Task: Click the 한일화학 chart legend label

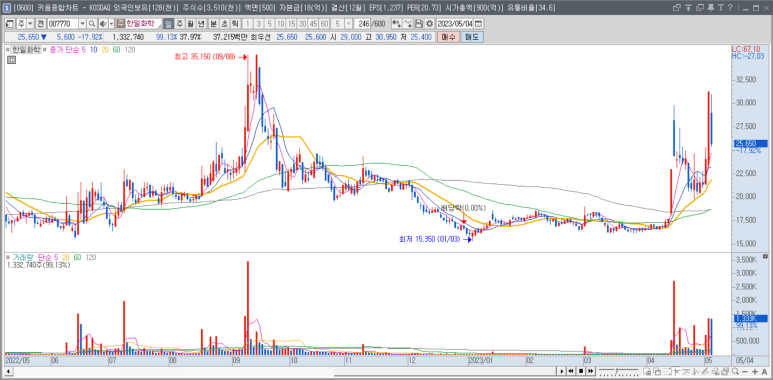Action: 27,50
